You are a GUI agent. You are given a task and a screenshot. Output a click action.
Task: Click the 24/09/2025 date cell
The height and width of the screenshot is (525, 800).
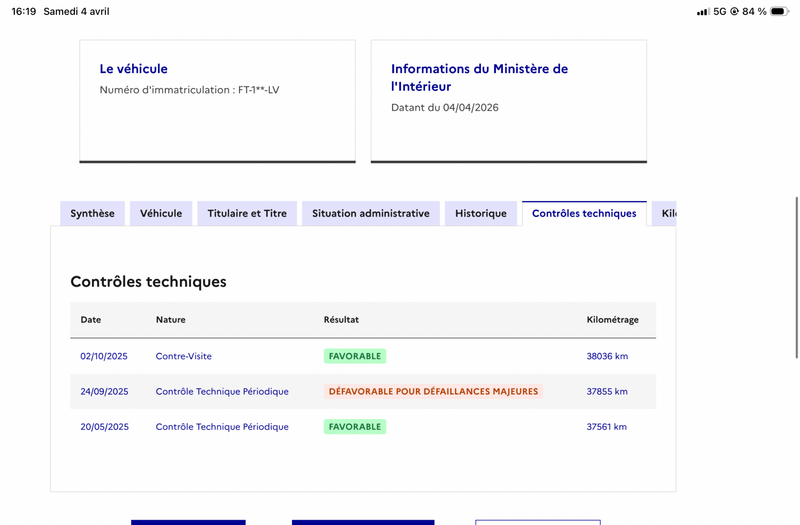[104, 391]
